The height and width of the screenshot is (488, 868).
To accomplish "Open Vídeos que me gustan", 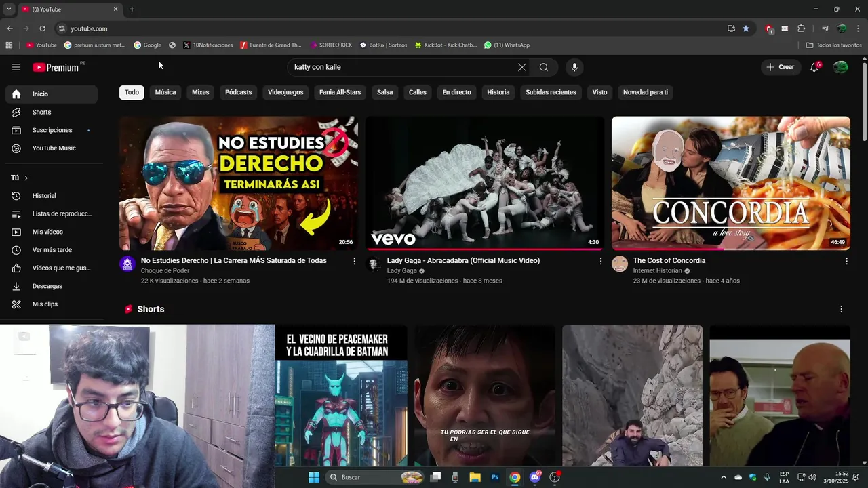I will coord(52,268).
